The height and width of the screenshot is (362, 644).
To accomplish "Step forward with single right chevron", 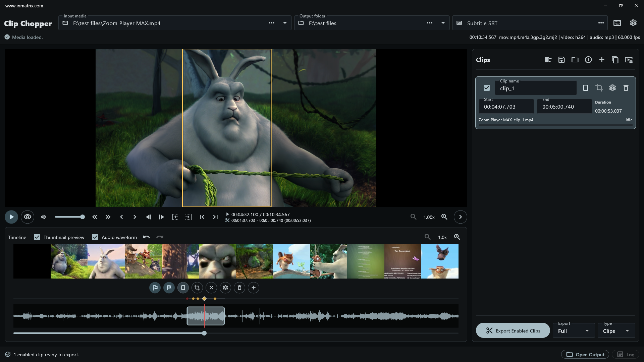I will [x=135, y=217].
